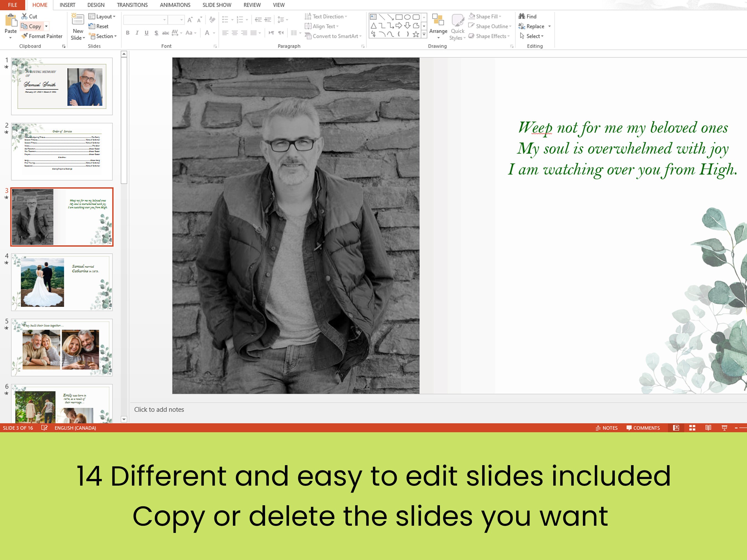Click Clear All Formatting icon

[212, 20]
